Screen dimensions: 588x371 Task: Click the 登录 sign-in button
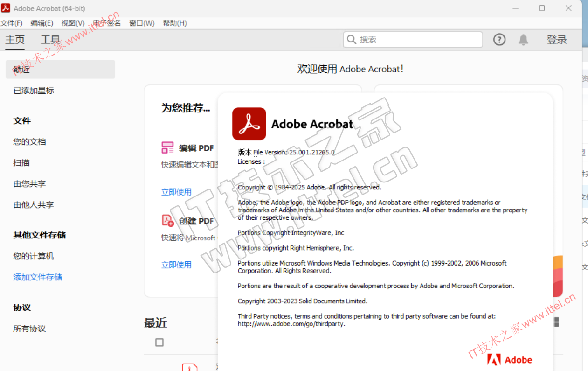(557, 40)
